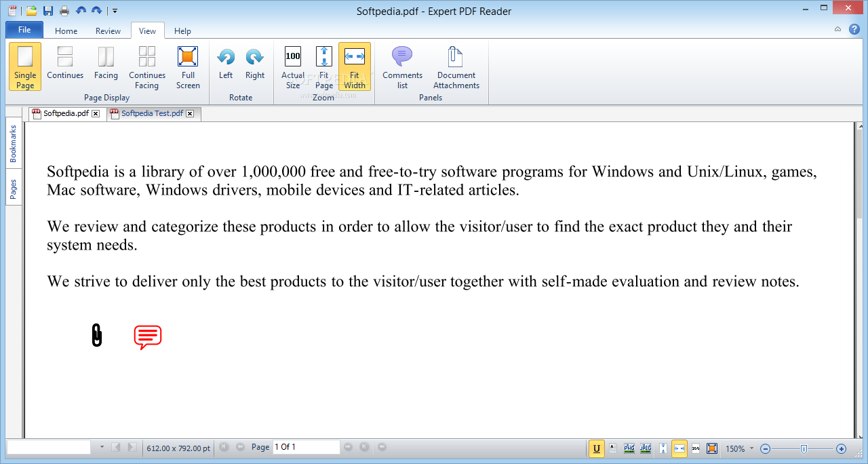
Task: Collapse the ribbon with the chevron
Action: tap(837, 30)
